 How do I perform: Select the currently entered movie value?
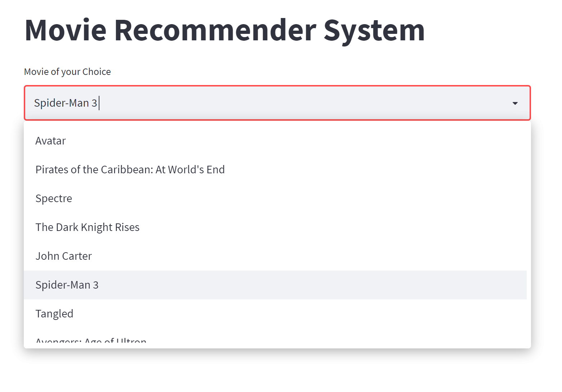point(66,103)
